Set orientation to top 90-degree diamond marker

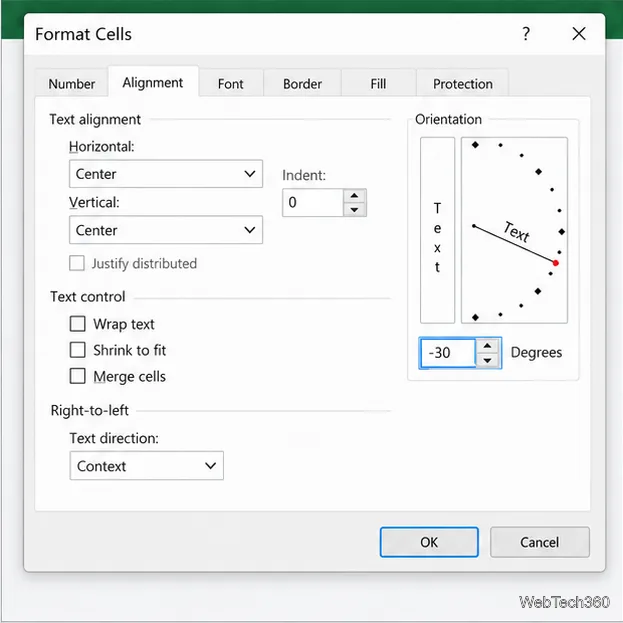(x=475, y=145)
